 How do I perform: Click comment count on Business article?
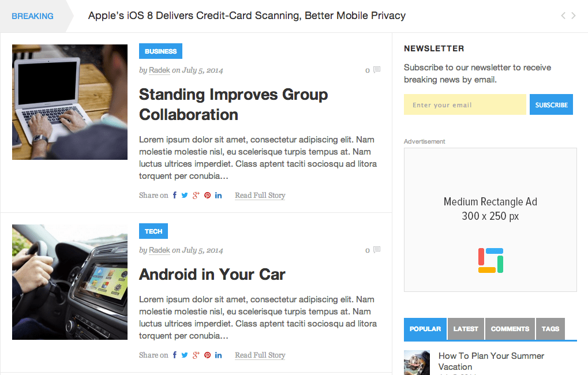click(368, 70)
